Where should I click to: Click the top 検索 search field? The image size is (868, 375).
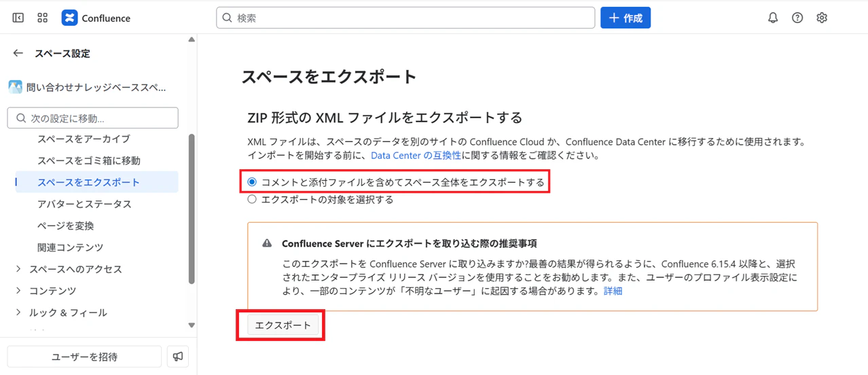coord(405,18)
